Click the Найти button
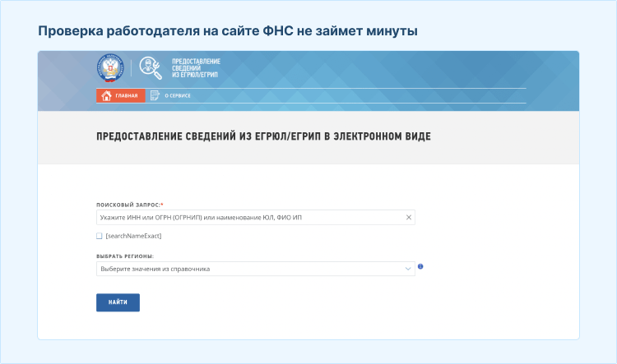 pyautogui.click(x=118, y=302)
